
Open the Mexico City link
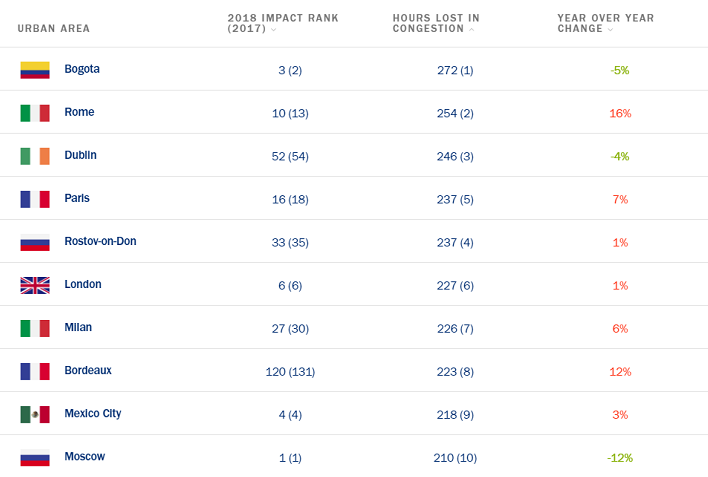click(x=93, y=414)
